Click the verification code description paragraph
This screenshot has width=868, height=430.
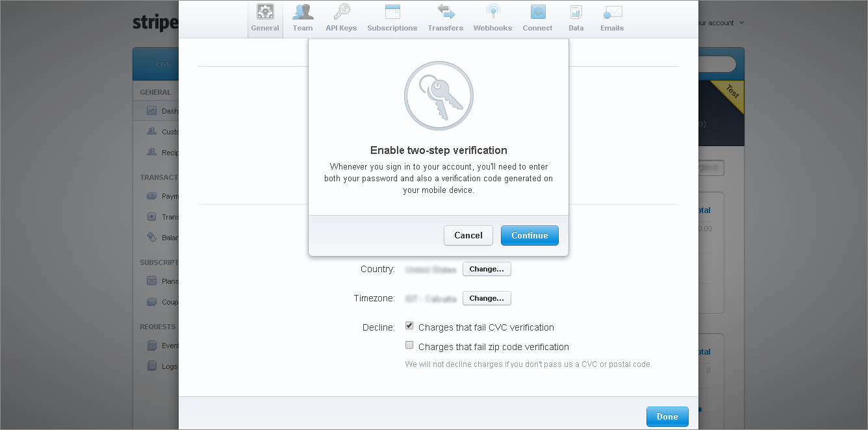[439, 179]
